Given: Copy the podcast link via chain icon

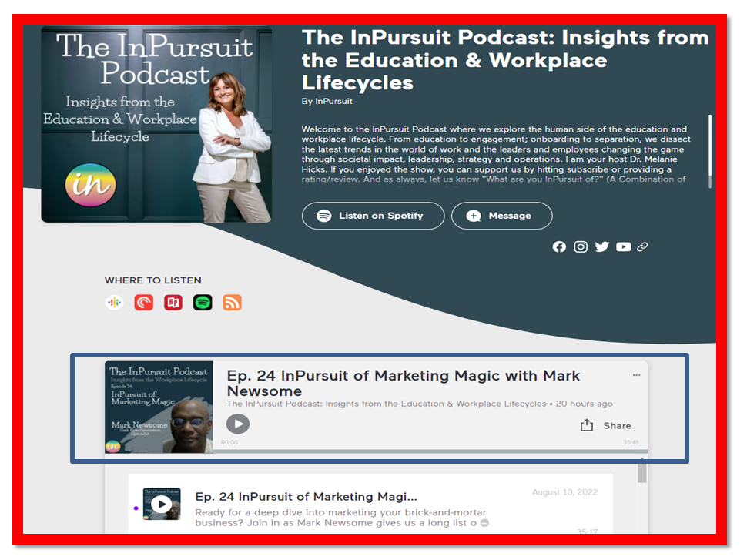Looking at the screenshot, I should [642, 246].
